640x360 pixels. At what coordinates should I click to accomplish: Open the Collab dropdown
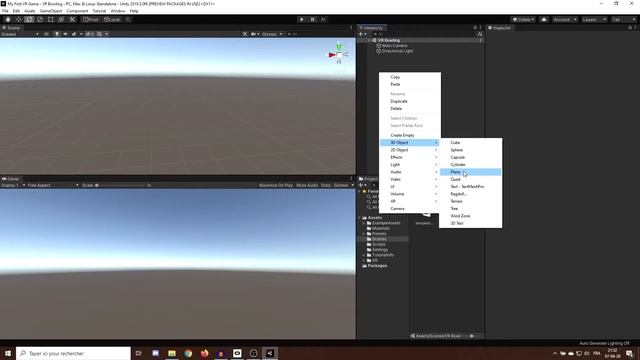523,20
